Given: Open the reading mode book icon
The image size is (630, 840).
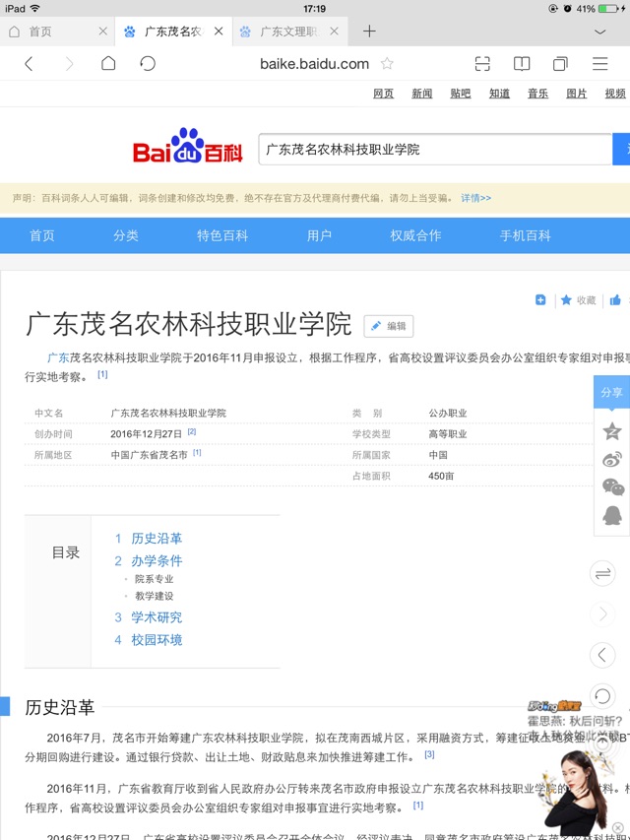Looking at the screenshot, I should [x=522, y=64].
